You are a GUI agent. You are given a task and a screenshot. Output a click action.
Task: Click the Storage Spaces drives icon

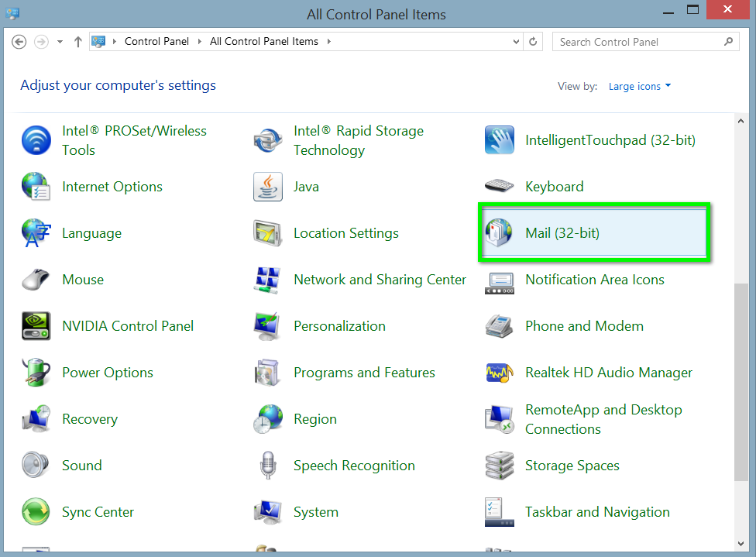pyautogui.click(x=500, y=466)
